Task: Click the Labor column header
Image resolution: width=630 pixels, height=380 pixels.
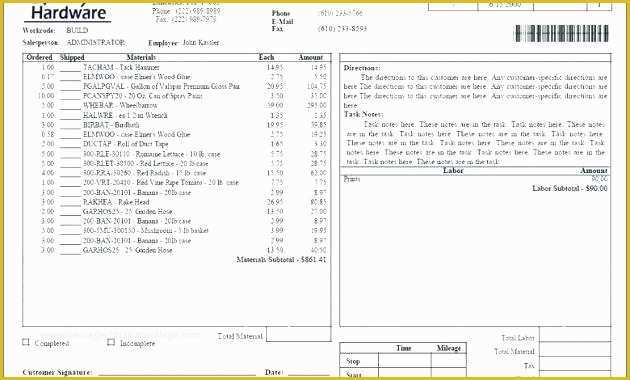Action: [x=453, y=171]
